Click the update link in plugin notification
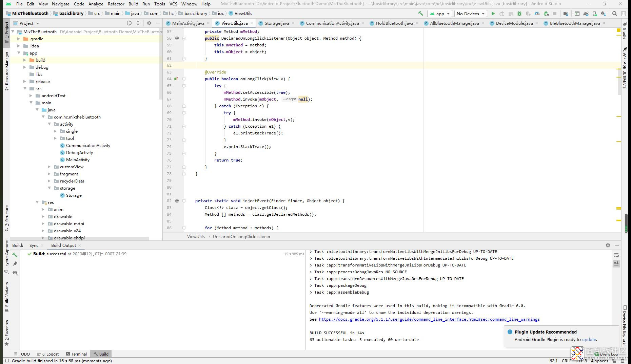The image size is (631, 364). pyautogui.click(x=589, y=339)
